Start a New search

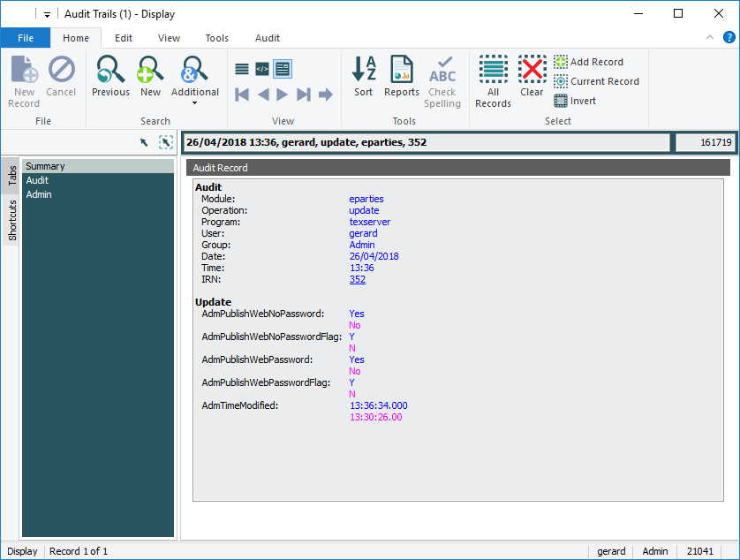click(x=150, y=76)
